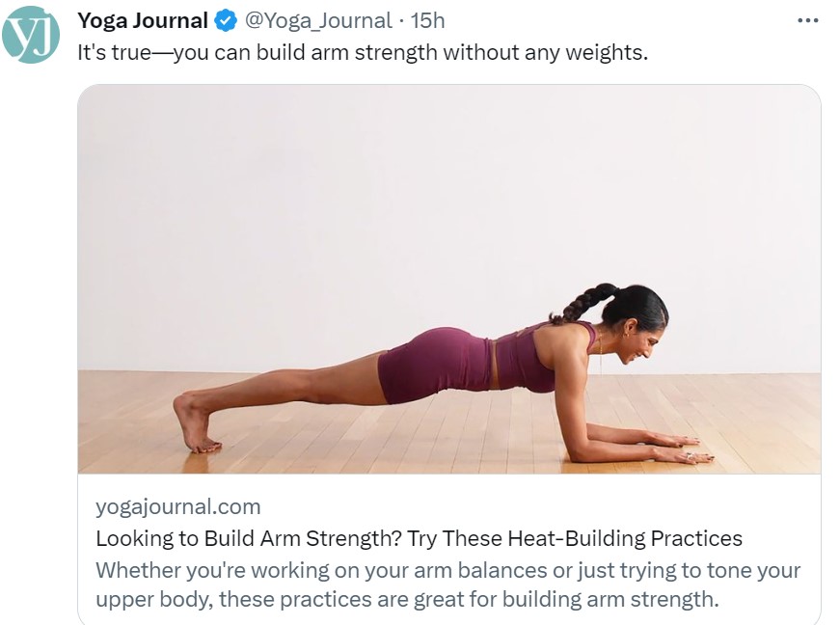Viewport: 840px width, 625px height.
Task: Click the @Yoga_Journal handle
Action: click(314, 20)
